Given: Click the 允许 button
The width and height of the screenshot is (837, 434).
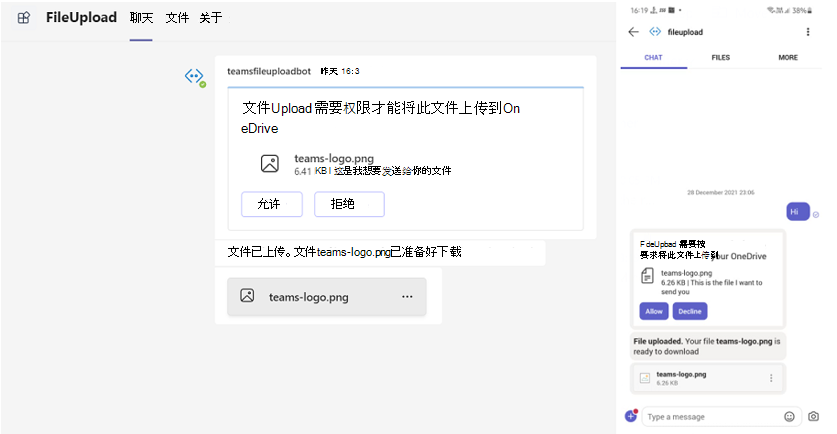Looking at the screenshot, I should tap(272, 204).
